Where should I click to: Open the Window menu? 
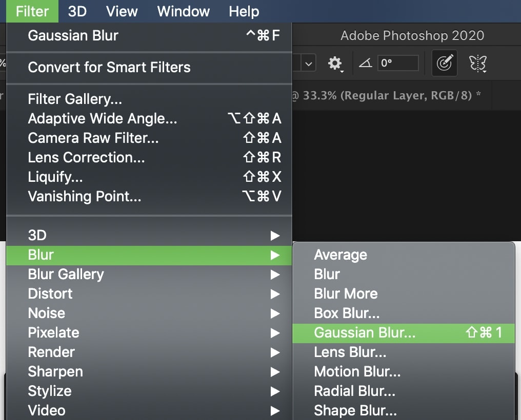tap(184, 11)
